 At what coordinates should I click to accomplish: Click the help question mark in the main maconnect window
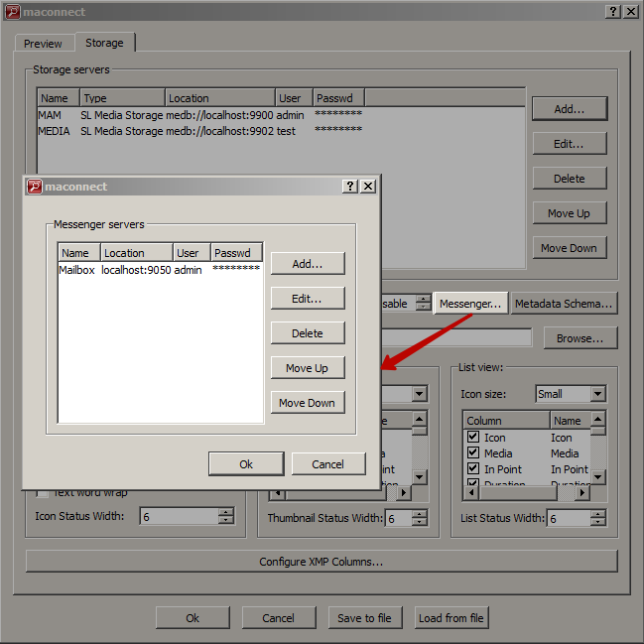pos(613,12)
